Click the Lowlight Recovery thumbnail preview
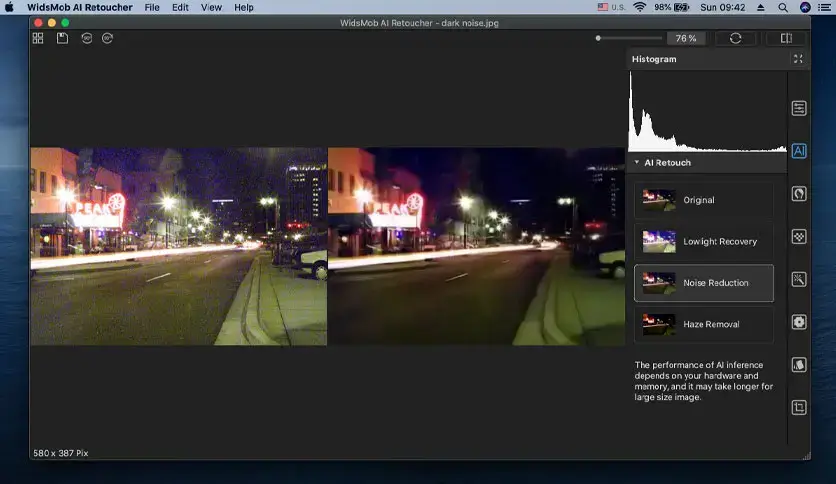The image size is (836, 484). pos(659,241)
